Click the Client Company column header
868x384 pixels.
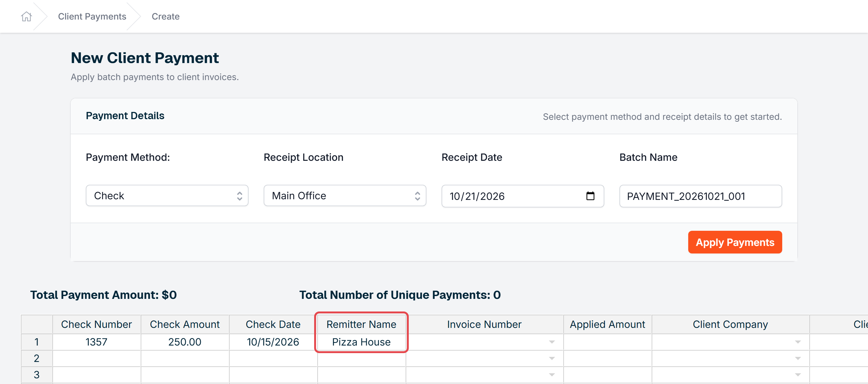point(730,324)
